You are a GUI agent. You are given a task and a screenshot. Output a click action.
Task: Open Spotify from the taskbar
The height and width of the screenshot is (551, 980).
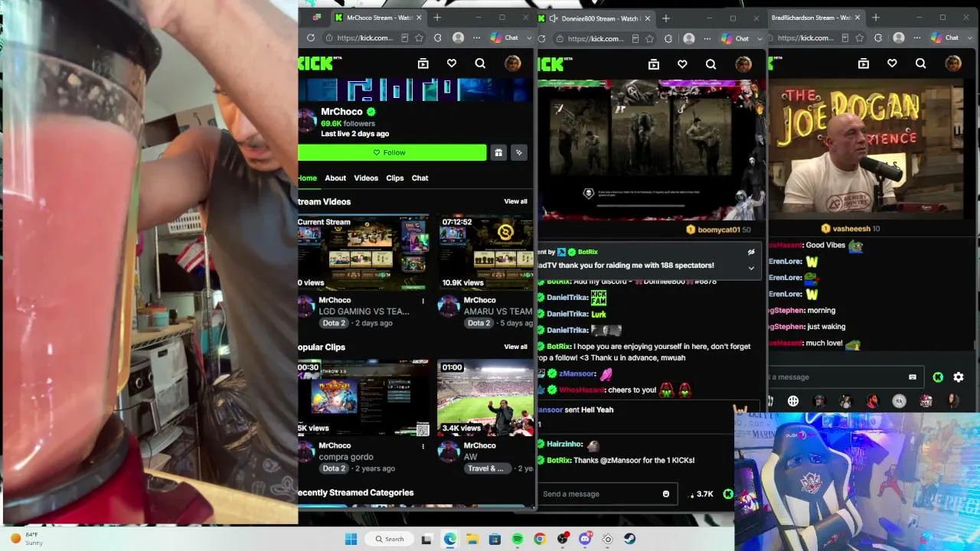[517, 539]
